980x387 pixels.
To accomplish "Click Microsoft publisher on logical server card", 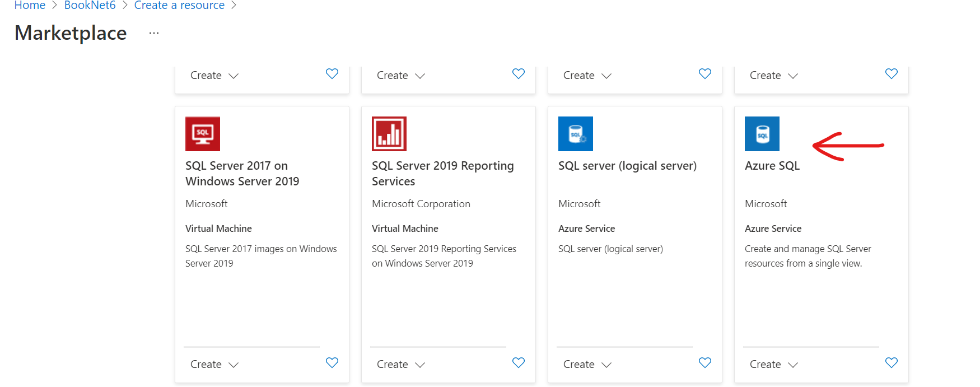I will [x=579, y=204].
